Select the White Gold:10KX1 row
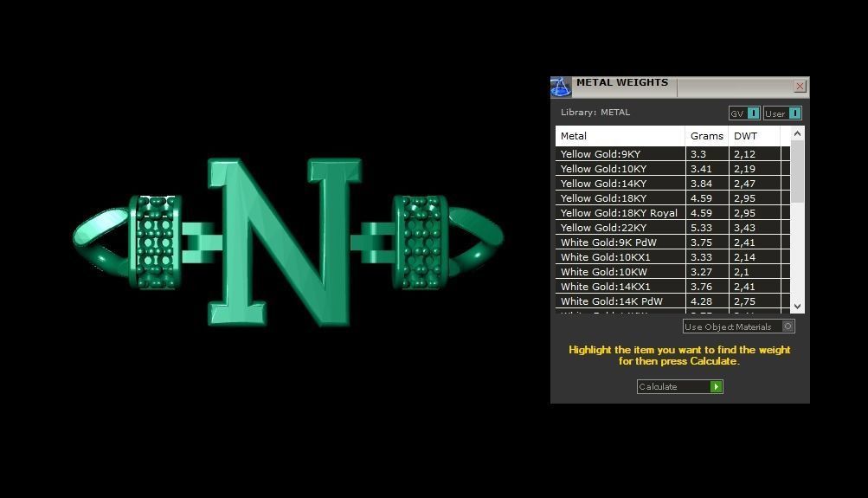 tap(672, 257)
